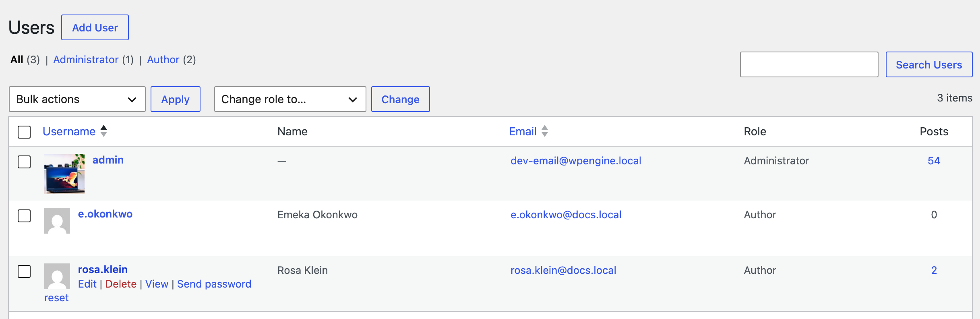
Task: Click the Author role cell for rosa.klein
Action: click(x=760, y=270)
